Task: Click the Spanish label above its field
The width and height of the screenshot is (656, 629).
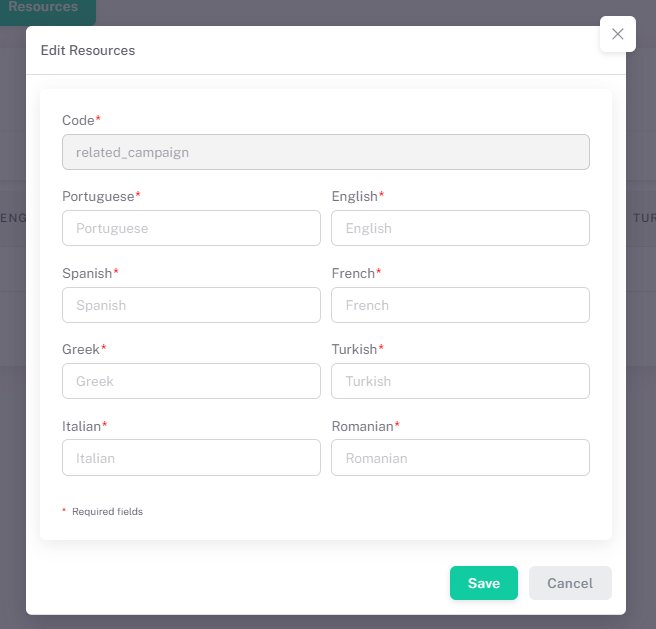Action: [87, 273]
